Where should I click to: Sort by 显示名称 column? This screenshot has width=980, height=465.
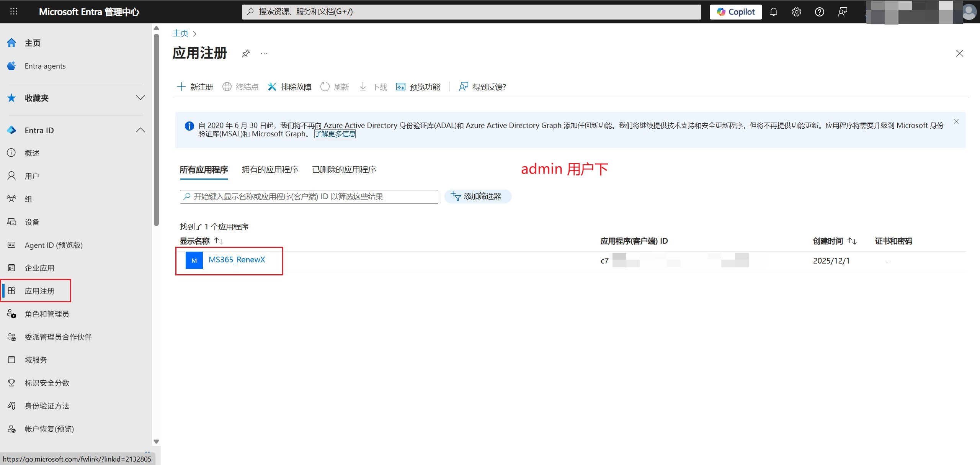click(x=202, y=241)
